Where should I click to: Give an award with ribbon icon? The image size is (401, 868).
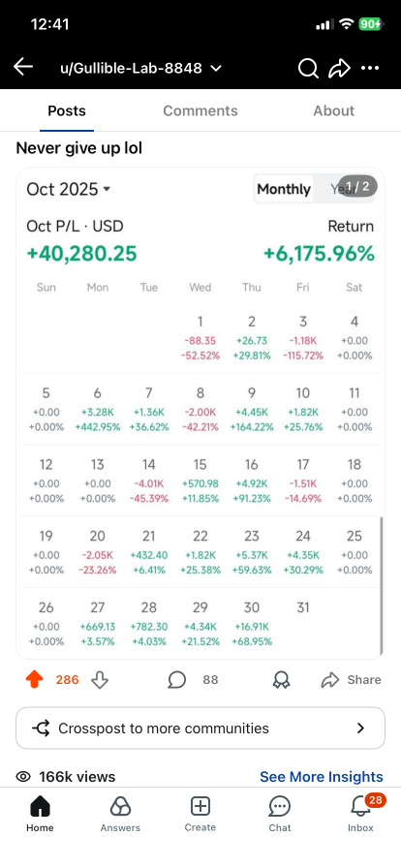[281, 680]
